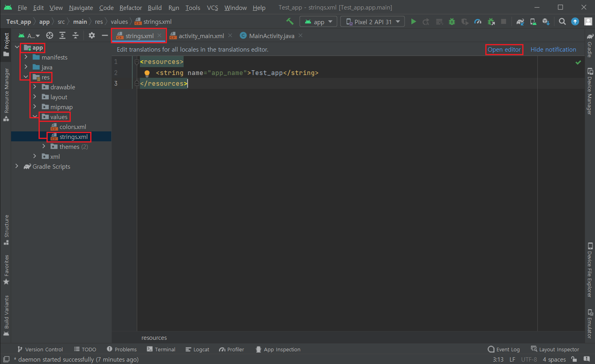Click the Profile app gauge icon
Viewport: 595px width, 364px height.
click(478, 21)
